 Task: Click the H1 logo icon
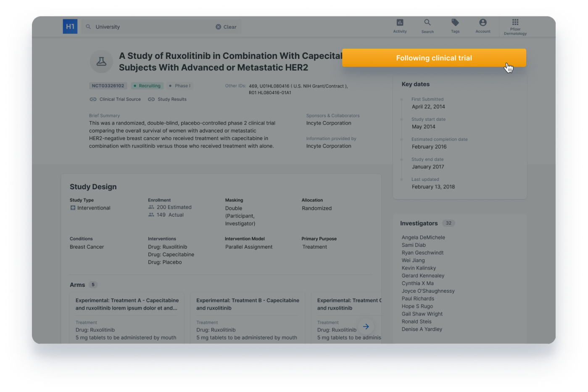click(x=70, y=26)
